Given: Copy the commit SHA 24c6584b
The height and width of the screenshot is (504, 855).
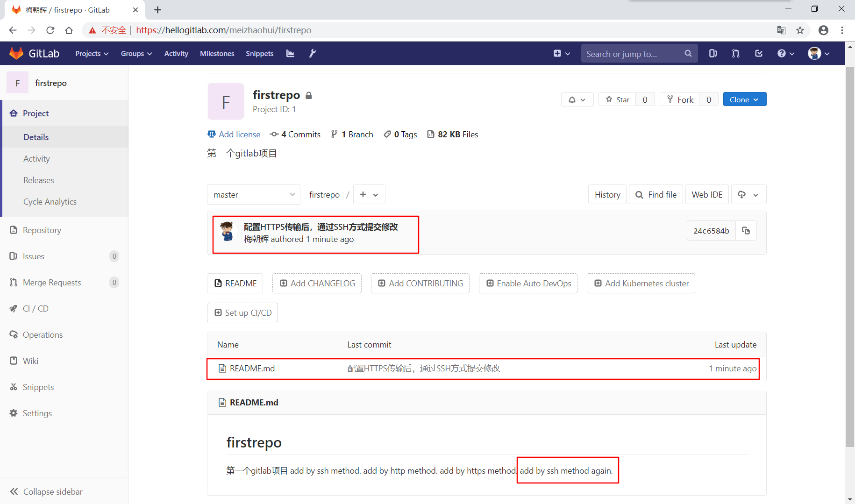Looking at the screenshot, I should pos(746,231).
